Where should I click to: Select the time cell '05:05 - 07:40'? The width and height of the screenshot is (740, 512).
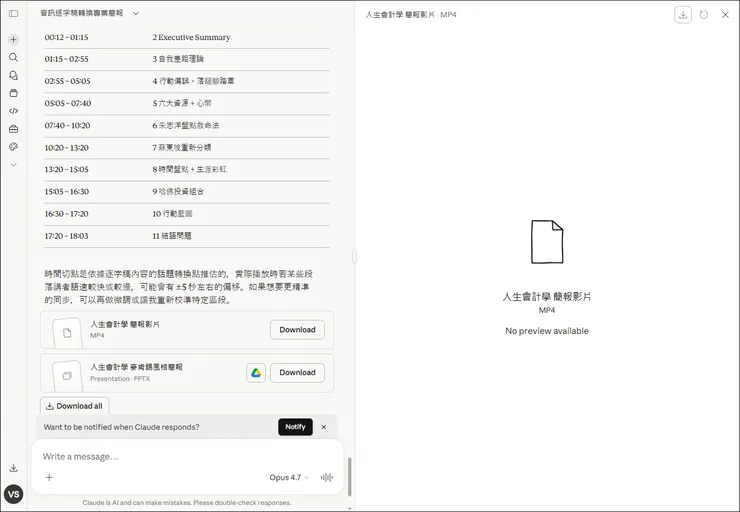pos(68,103)
